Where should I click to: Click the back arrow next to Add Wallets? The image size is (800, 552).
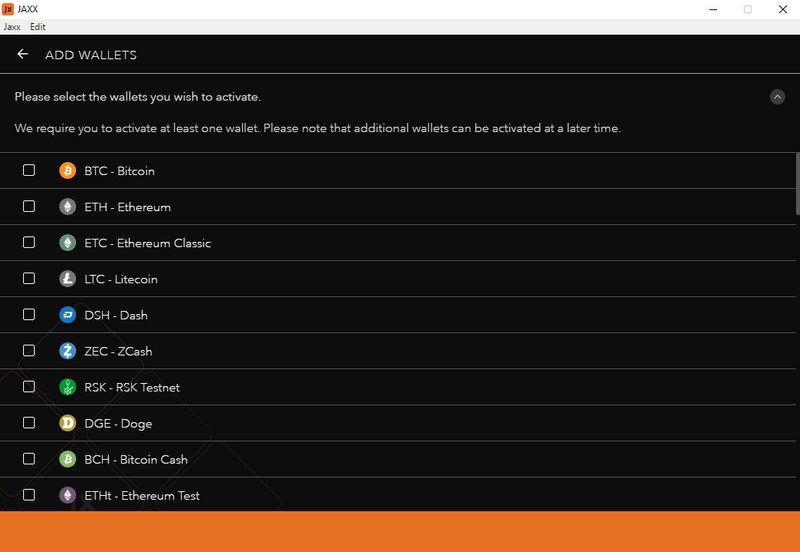point(22,54)
